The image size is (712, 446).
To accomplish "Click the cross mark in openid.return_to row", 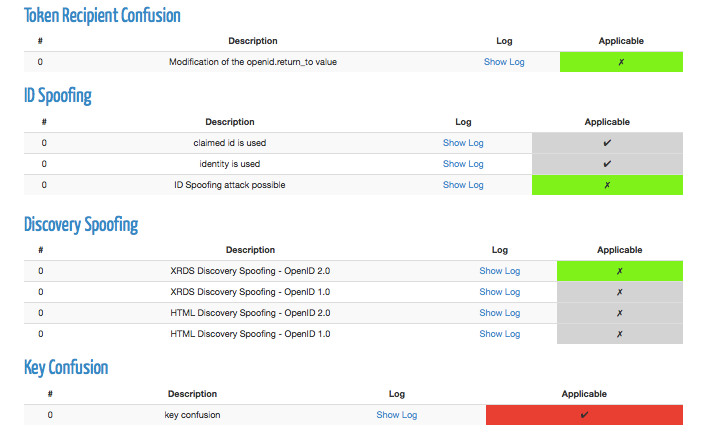I will pos(620,62).
